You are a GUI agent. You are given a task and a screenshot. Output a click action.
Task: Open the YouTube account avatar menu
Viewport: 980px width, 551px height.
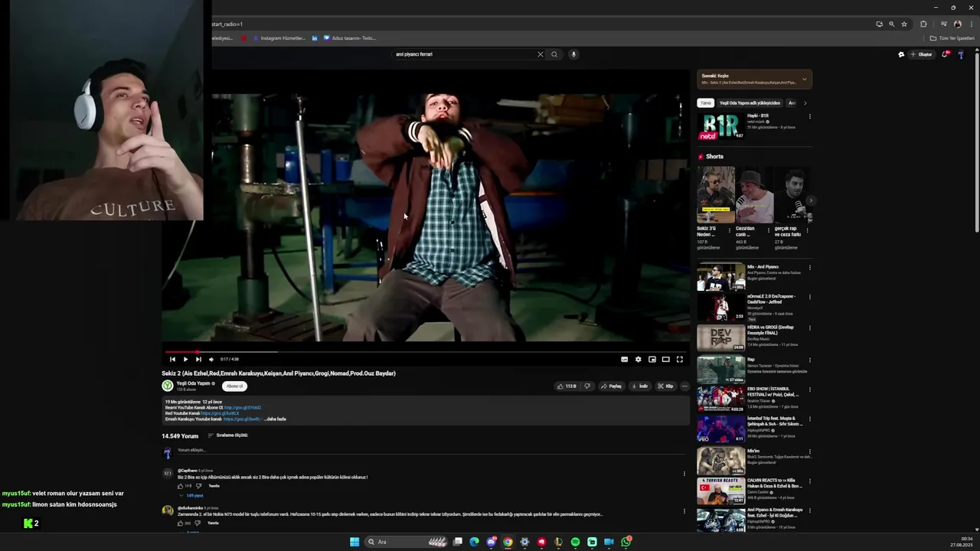(x=961, y=54)
